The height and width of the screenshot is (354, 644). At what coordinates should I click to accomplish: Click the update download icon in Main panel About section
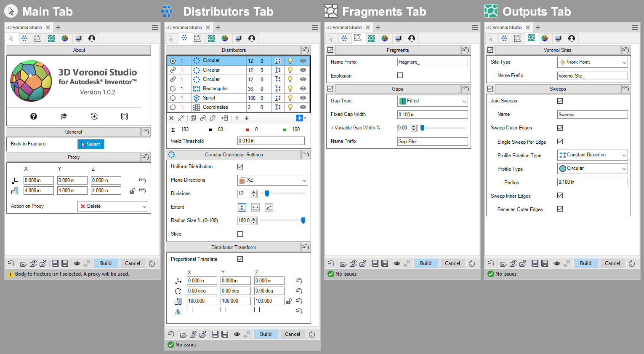[x=94, y=116]
